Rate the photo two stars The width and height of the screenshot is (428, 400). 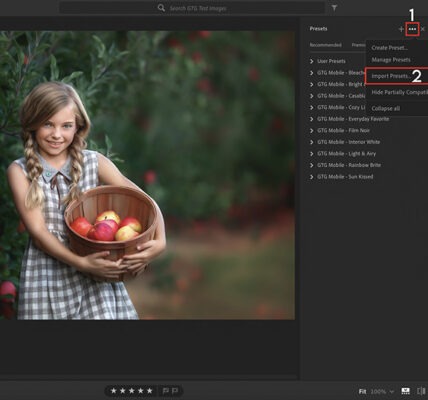pyautogui.click(x=123, y=391)
